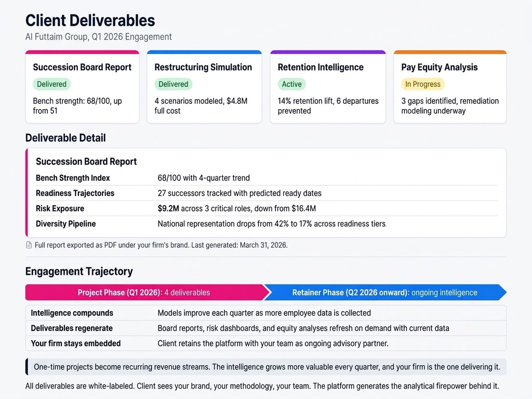
Task: Select the Project Phase (Q1 2026) segment
Action: (x=144, y=292)
